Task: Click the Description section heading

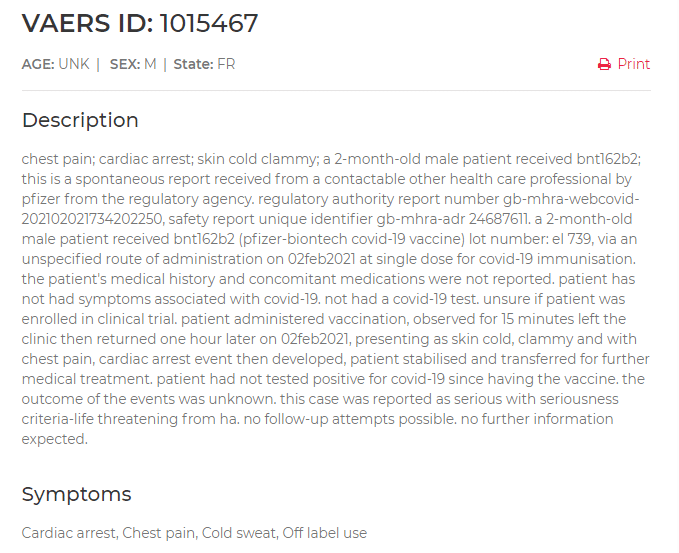Action: tap(80, 120)
